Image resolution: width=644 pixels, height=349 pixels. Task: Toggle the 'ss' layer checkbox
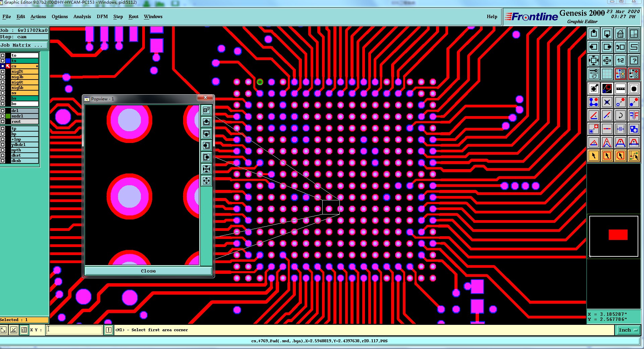click(x=3, y=93)
